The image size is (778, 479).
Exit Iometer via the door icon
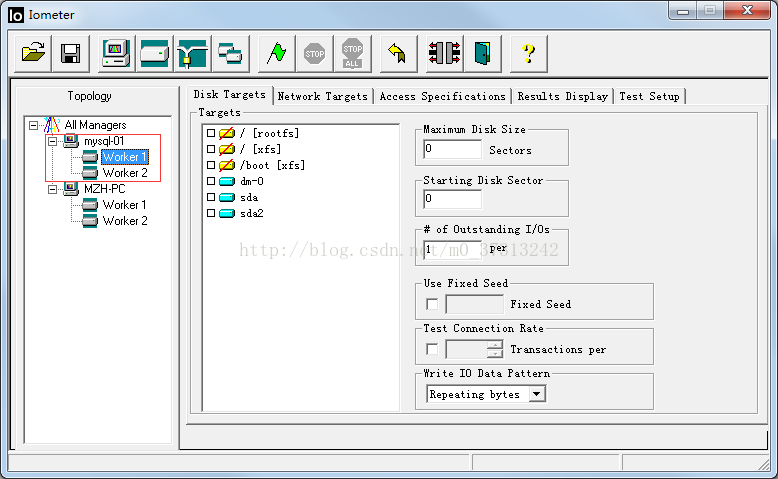[482, 53]
